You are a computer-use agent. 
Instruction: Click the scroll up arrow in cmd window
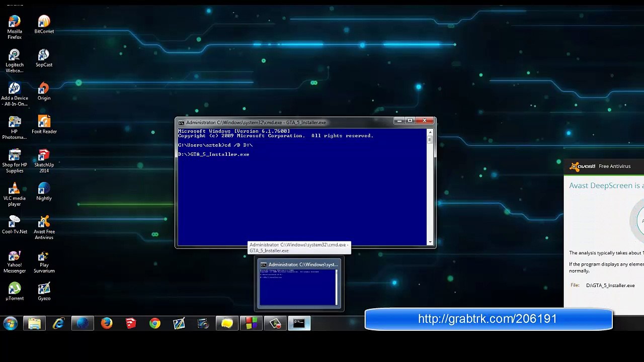(430, 132)
